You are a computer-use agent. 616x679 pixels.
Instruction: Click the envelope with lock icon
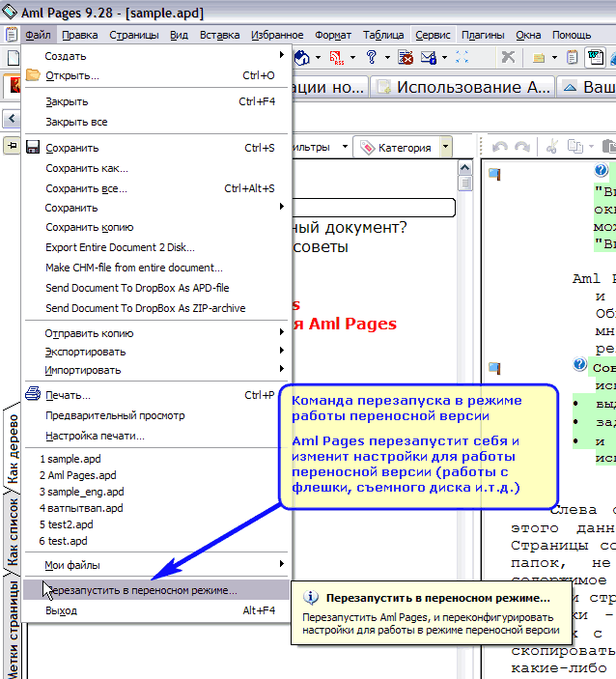click(429, 57)
